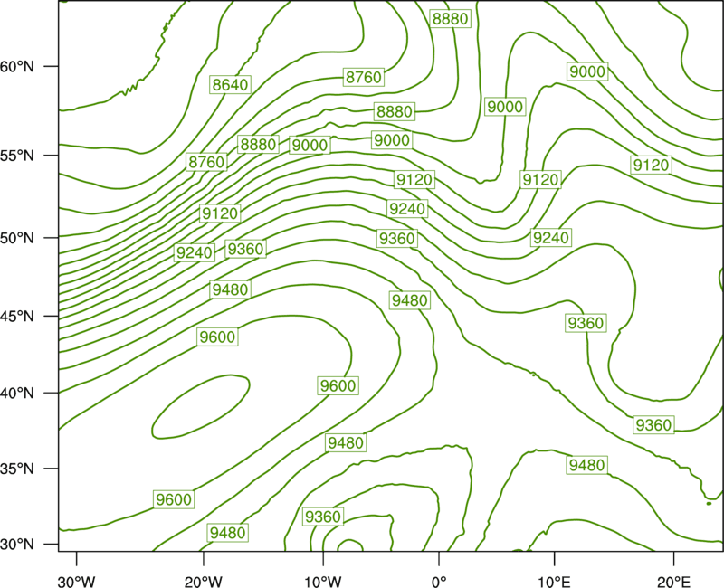
Task: Click the 8640 contour label
Action: click(230, 84)
